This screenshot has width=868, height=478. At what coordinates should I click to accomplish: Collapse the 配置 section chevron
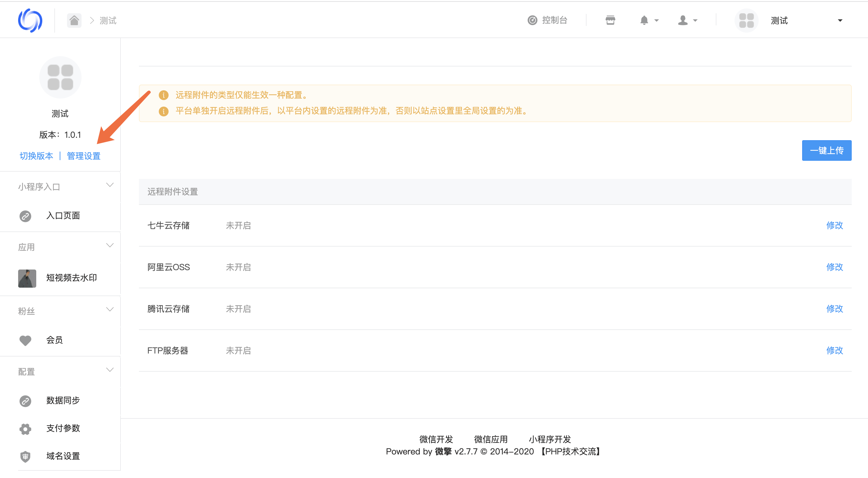110,370
